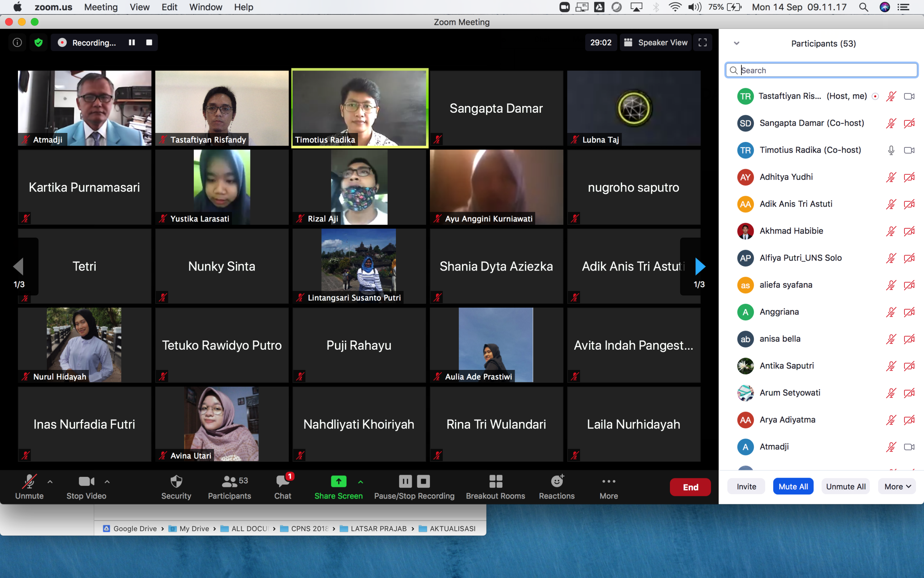Click the Invite button
The width and height of the screenshot is (924, 578).
tap(746, 486)
